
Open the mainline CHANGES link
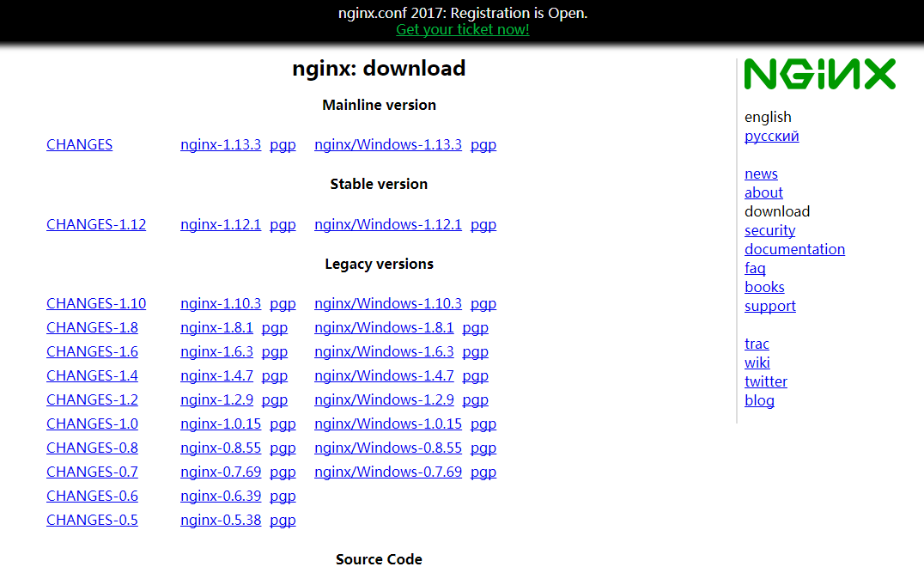[80, 144]
